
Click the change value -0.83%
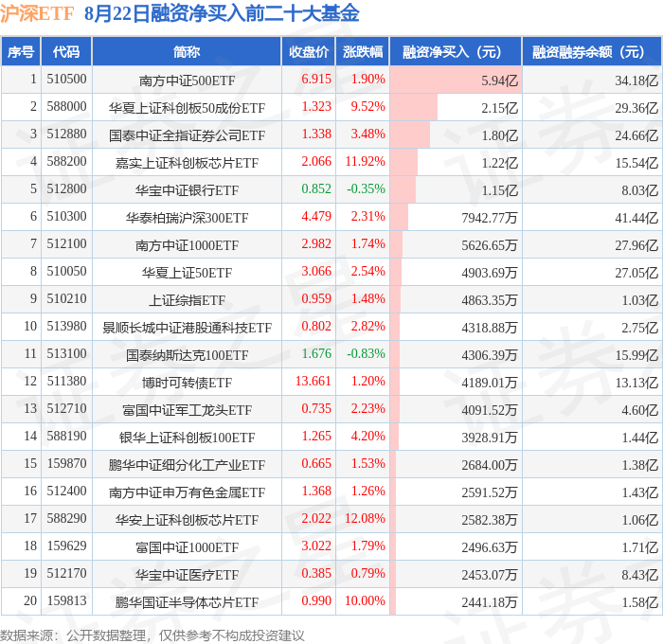click(x=367, y=353)
